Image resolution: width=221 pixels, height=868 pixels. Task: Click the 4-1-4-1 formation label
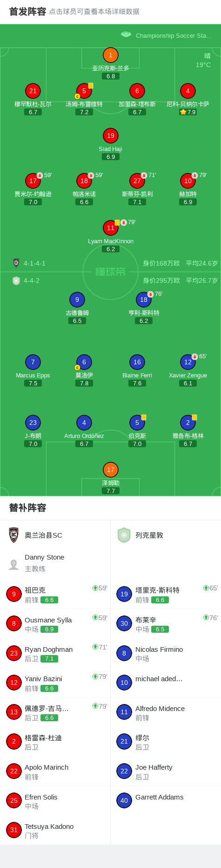coord(34,263)
